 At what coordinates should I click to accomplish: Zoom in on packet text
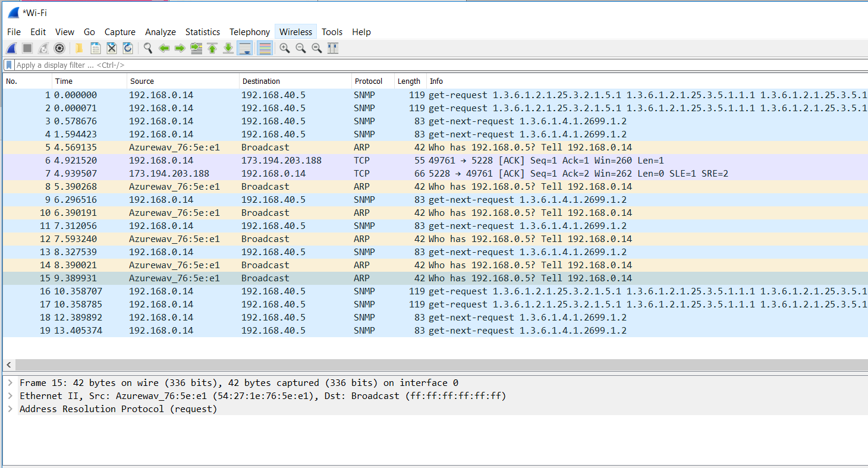(285, 48)
